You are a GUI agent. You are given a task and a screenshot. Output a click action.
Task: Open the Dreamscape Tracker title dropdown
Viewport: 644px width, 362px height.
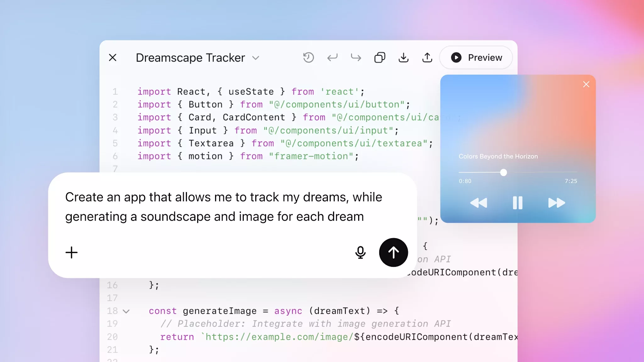coord(256,58)
